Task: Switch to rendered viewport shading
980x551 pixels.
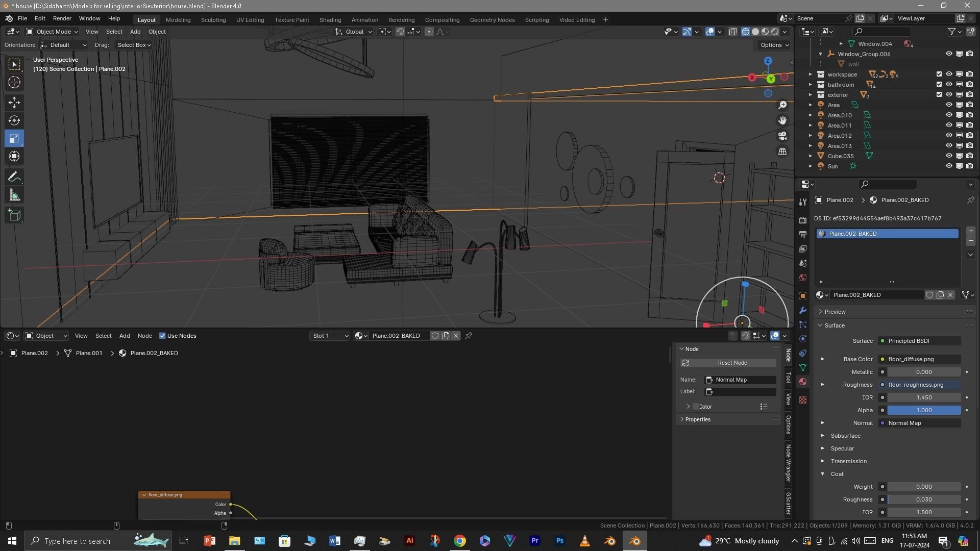Action: point(775,32)
